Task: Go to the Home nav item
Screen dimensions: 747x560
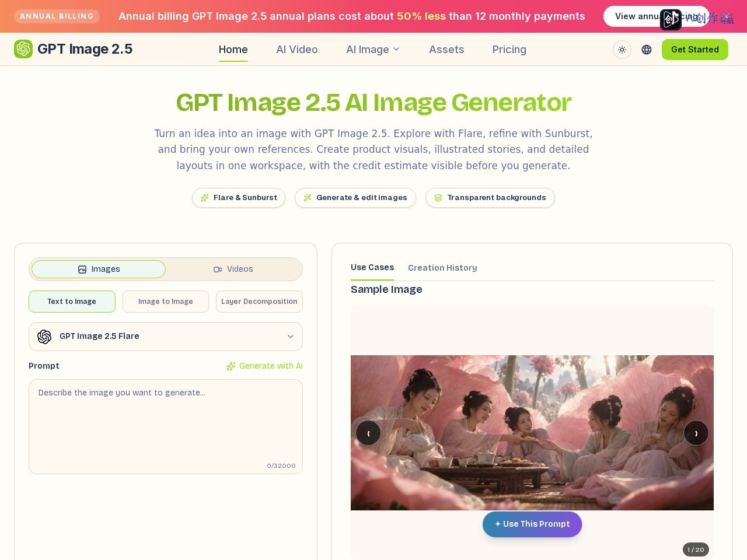Action: pyautogui.click(x=233, y=50)
